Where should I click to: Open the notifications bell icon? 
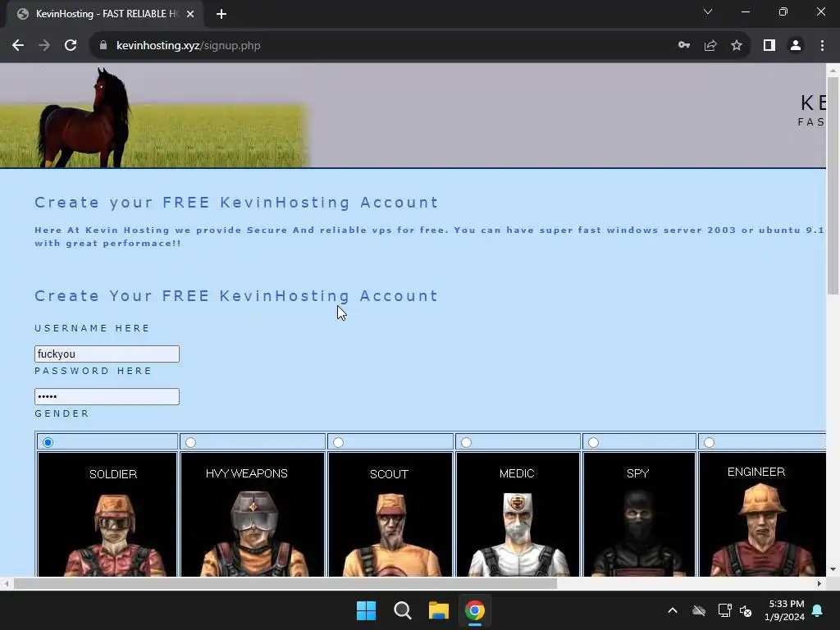point(818,610)
